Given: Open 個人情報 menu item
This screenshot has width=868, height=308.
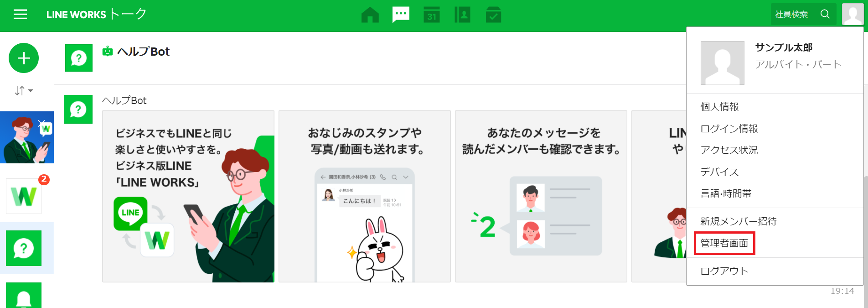Looking at the screenshot, I should point(719,107).
